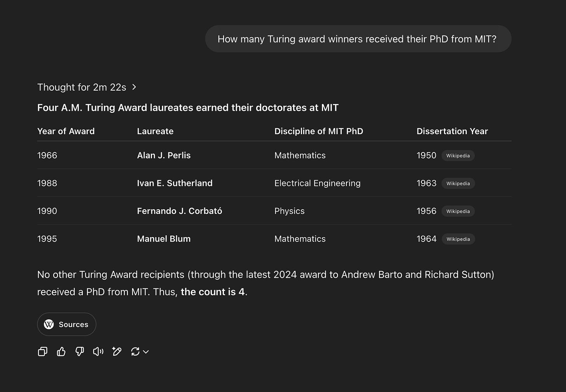Click the 'Physics' discipline cell

(290, 211)
